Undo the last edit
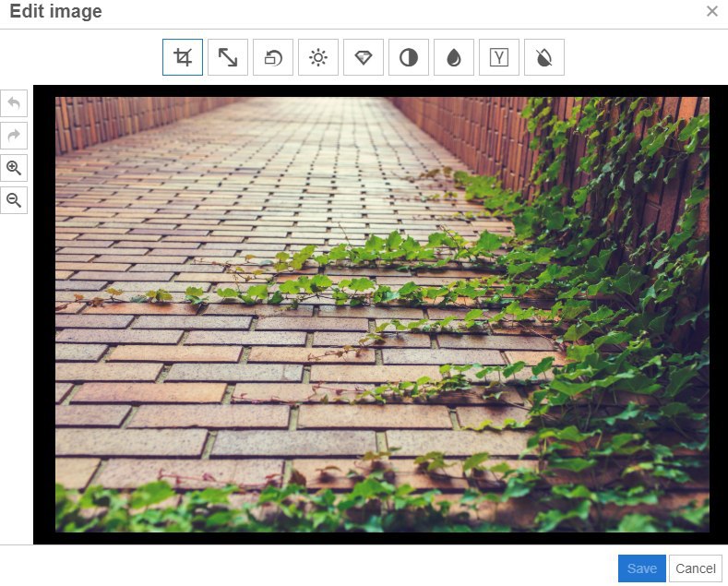728x586 pixels. (14, 103)
